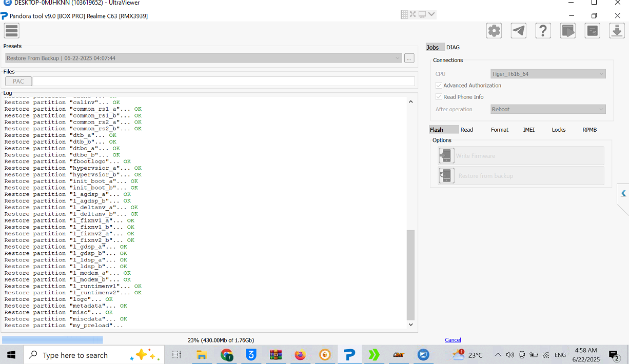Expand the side panel arrow tab
Image resolution: width=629 pixels, height=364 pixels.
pos(623,193)
